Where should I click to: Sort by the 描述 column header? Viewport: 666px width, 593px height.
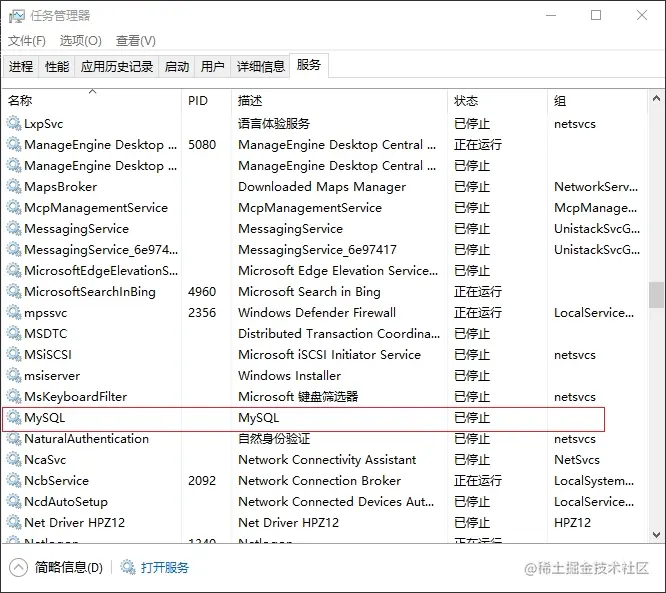[x=339, y=101]
